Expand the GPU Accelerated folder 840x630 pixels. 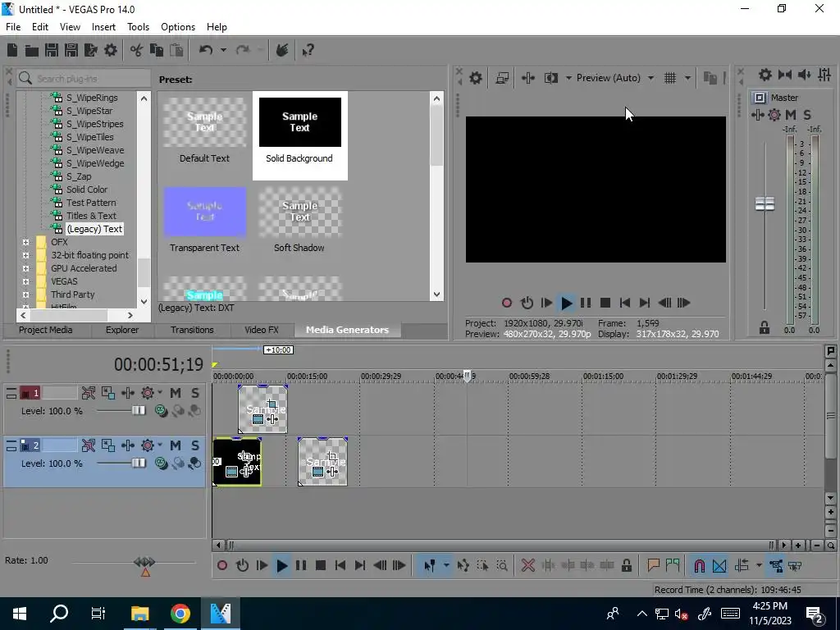(x=25, y=268)
